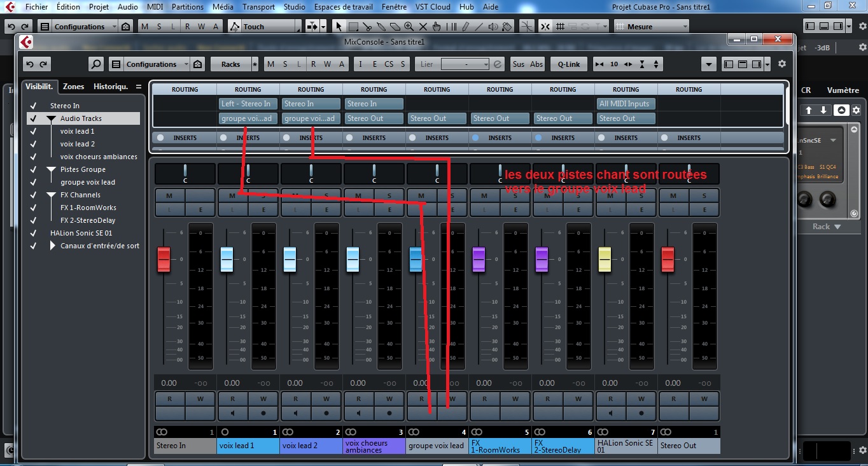
Task: Mute the voix choeurs ambiances channel
Action: [x=358, y=196]
